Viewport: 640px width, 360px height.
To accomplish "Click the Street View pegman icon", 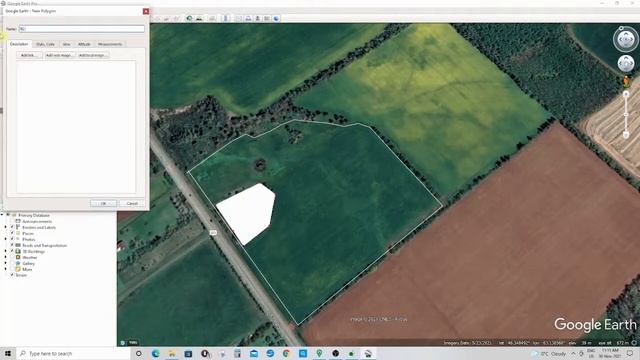I will pos(626,81).
